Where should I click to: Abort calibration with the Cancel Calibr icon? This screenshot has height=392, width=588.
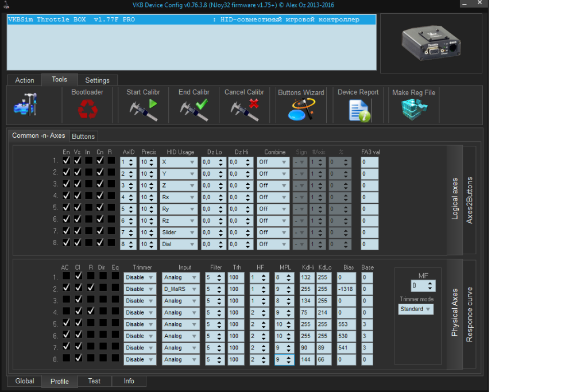[245, 110]
